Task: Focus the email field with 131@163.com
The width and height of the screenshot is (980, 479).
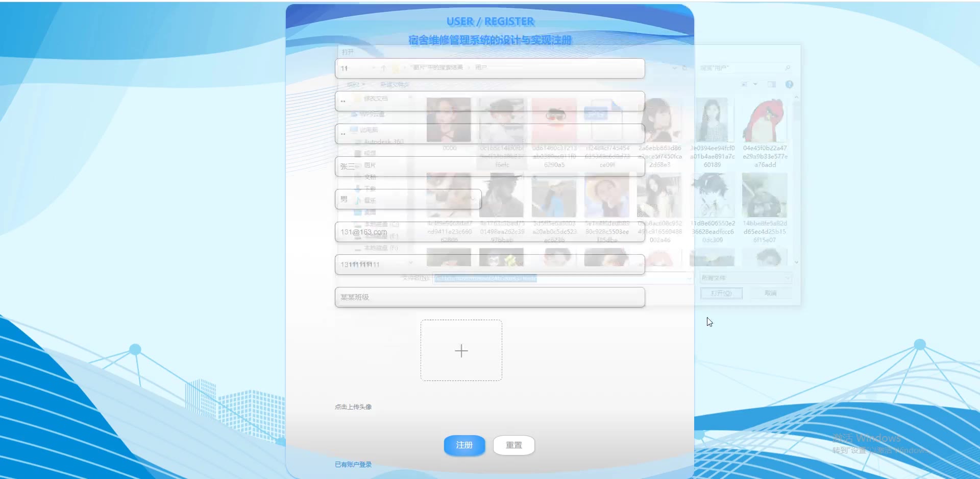Action: pos(490,232)
